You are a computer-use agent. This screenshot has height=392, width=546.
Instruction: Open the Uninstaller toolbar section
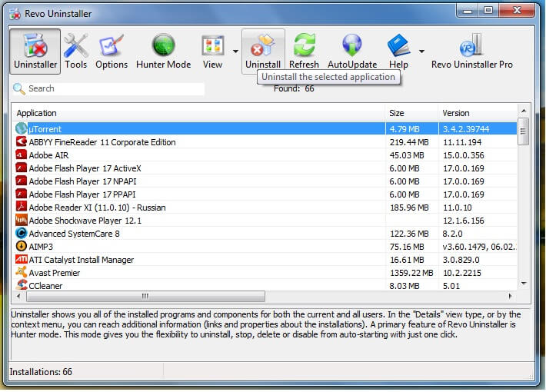pos(35,51)
